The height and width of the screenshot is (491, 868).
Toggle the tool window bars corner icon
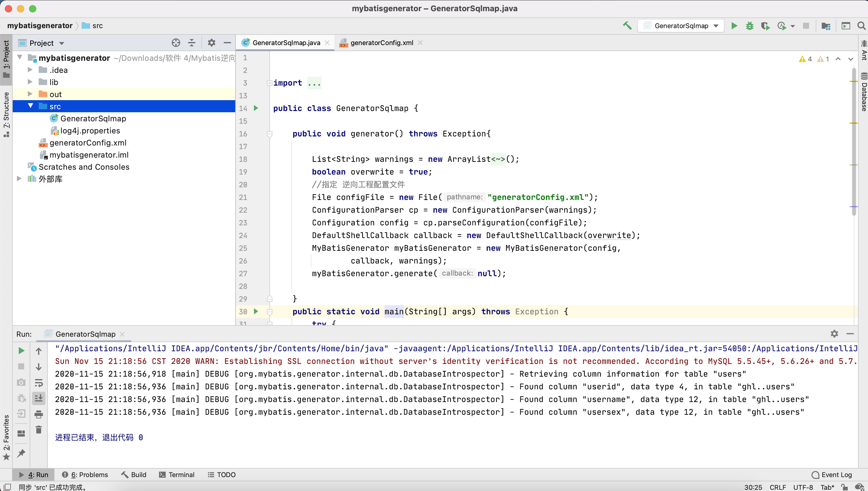tap(7, 487)
